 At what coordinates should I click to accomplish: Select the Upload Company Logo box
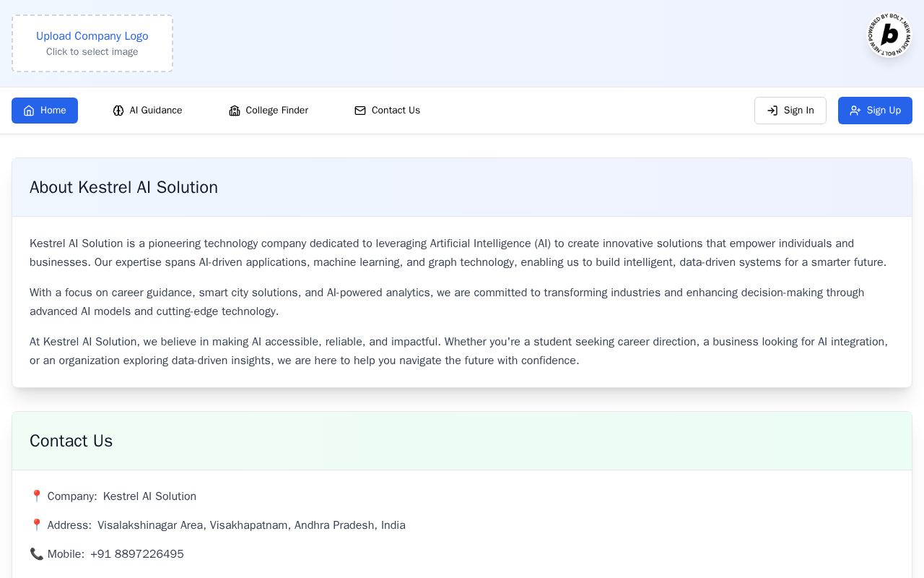point(92,43)
